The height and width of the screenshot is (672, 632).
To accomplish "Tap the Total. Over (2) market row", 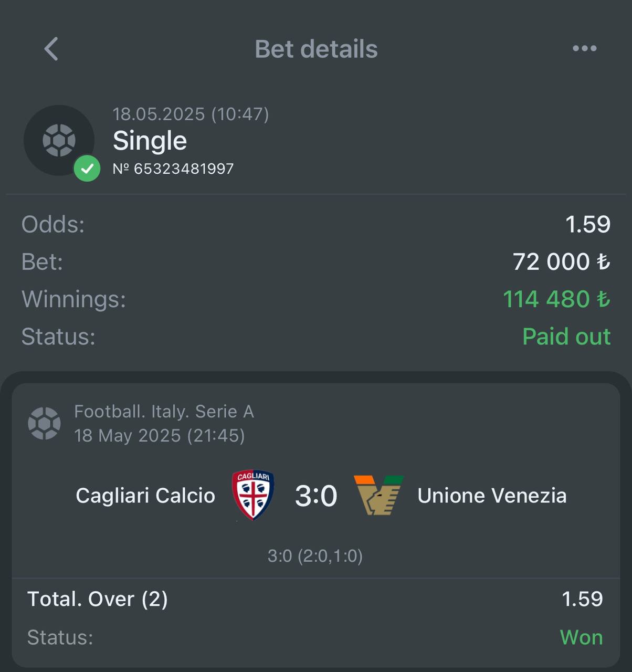I will click(x=315, y=599).
